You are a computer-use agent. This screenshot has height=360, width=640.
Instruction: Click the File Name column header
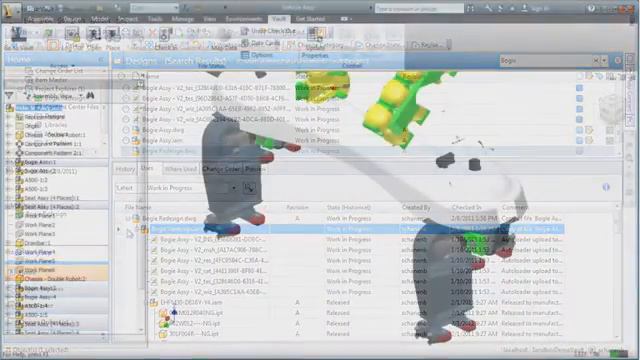pos(138,207)
